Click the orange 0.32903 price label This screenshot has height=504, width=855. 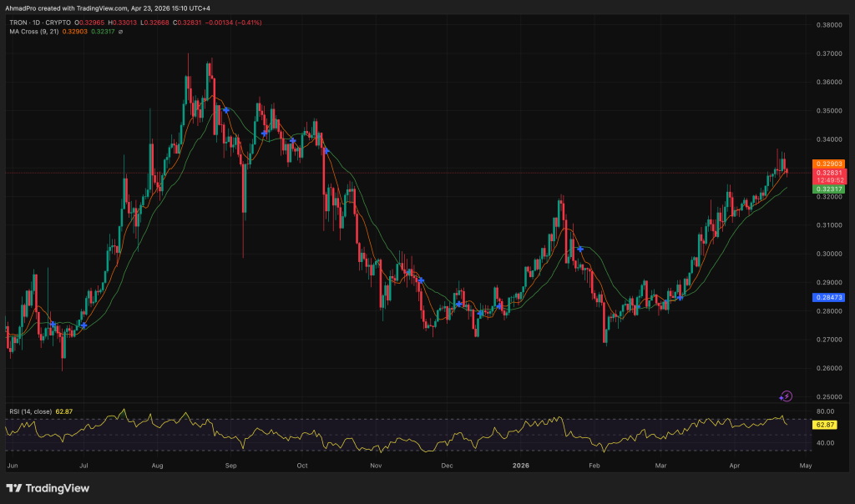pos(828,164)
